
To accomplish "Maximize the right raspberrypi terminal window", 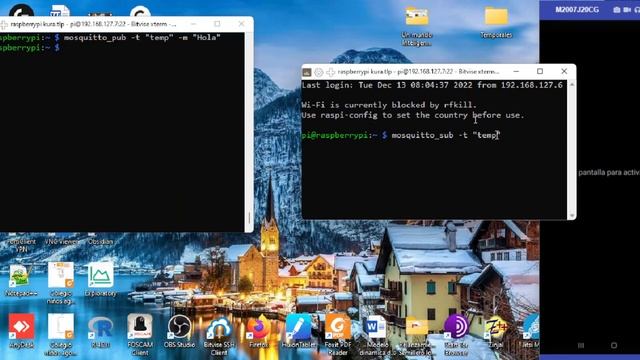I will pyautogui.click(x=540, y=71).
